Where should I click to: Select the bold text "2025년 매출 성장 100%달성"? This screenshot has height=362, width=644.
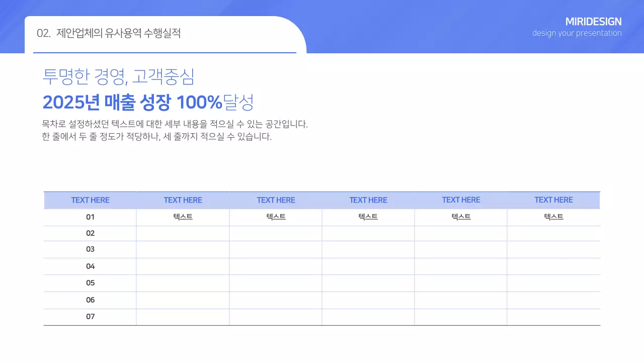pyautogui.click(x=149, y=102)
